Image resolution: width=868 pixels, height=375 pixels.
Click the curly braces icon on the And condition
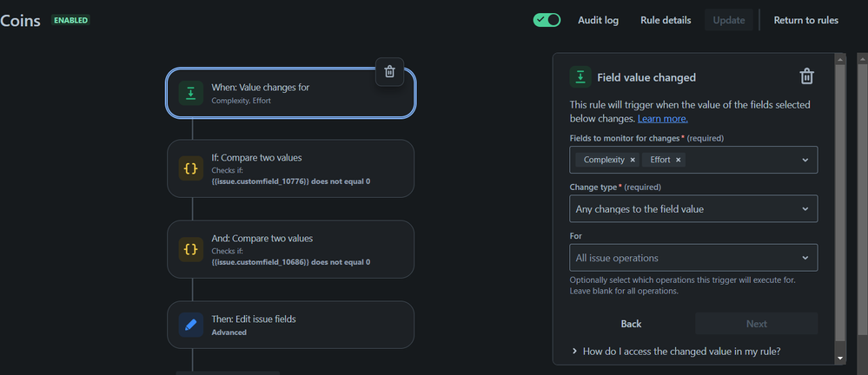(x=190, y=249)
